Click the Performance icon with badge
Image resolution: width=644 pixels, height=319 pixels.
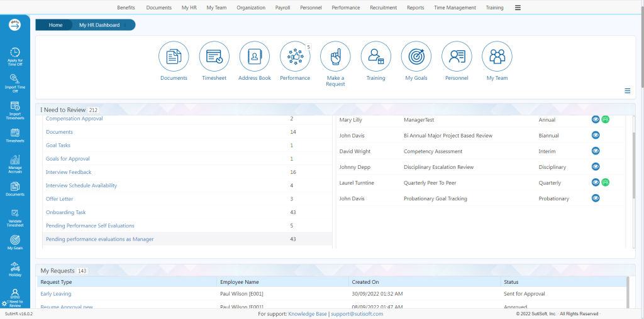(x=295, y=57)
